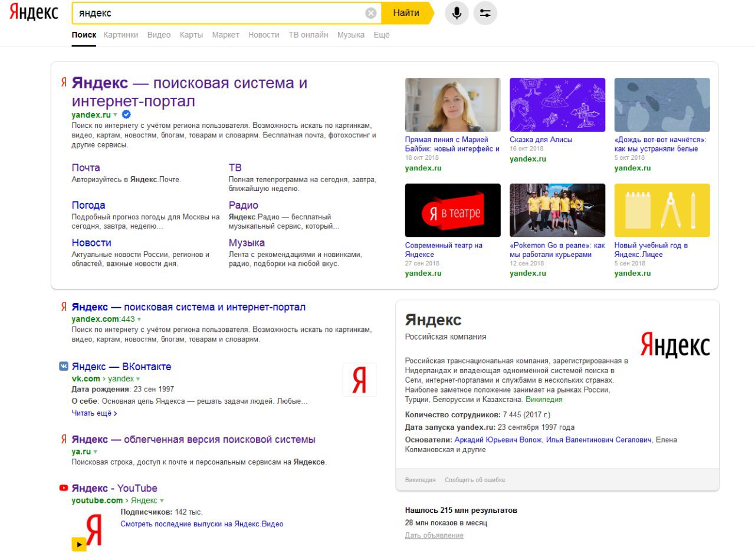Open the purple 'Сказка для Алисы' thumbnail

pos(557,104)
